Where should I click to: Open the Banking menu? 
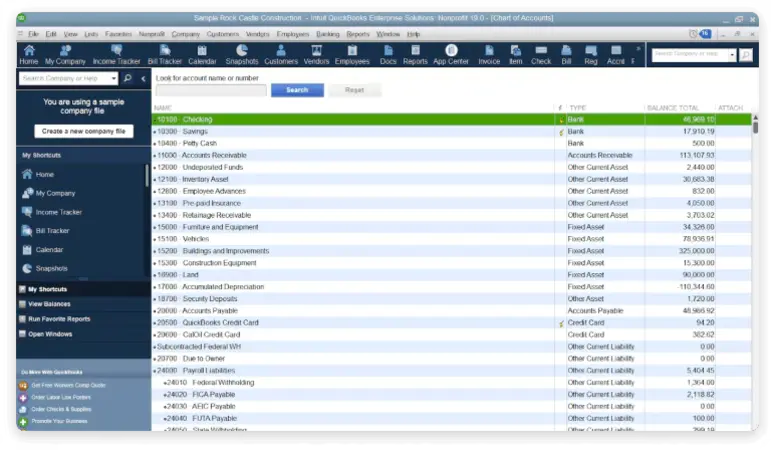coord(328,34)
